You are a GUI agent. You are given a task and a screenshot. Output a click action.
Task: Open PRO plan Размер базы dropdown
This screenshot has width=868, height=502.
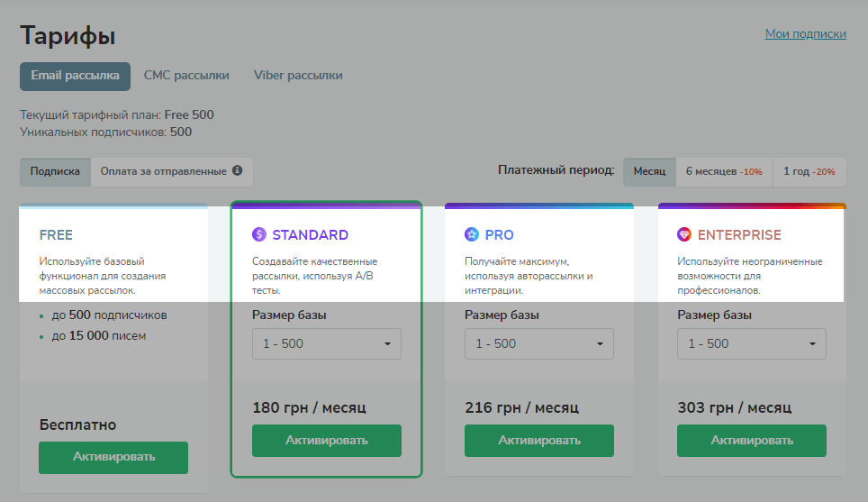pyautogui.click(x=538, y=343)
